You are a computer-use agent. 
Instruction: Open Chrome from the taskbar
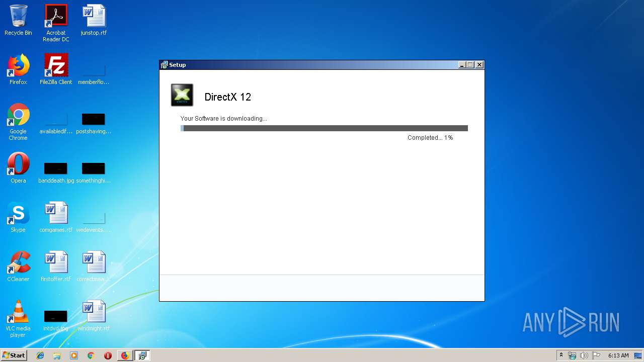click(91, 355)
